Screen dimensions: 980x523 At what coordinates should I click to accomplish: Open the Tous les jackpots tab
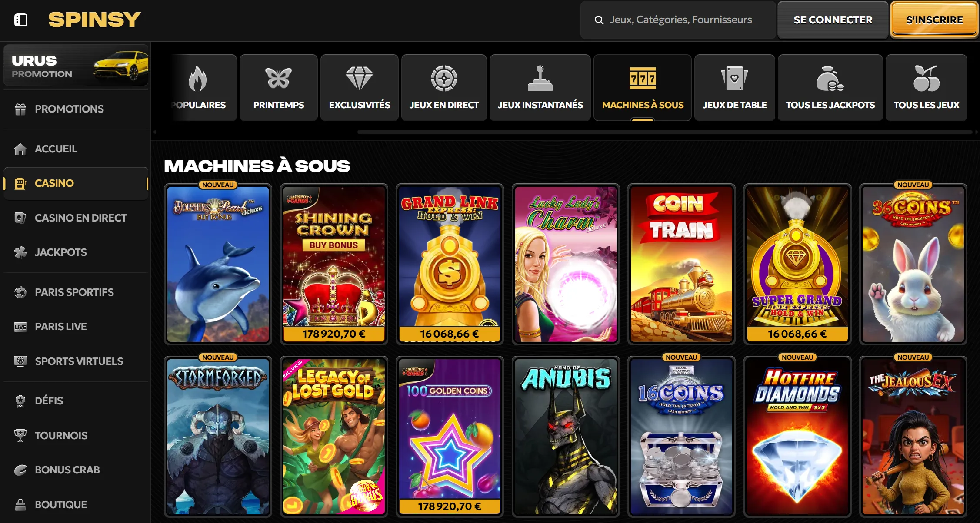pyautogui.click(x=830, y=88)
